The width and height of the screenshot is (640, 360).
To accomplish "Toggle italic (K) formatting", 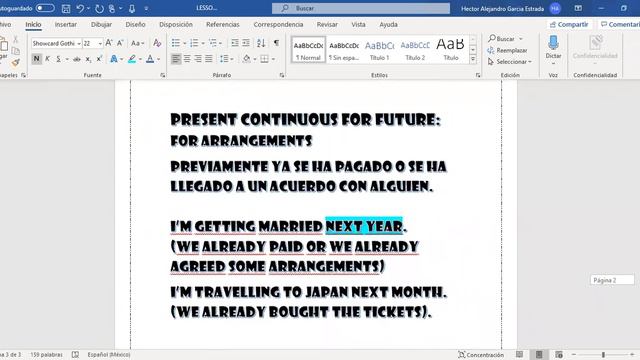I will 47,59.
